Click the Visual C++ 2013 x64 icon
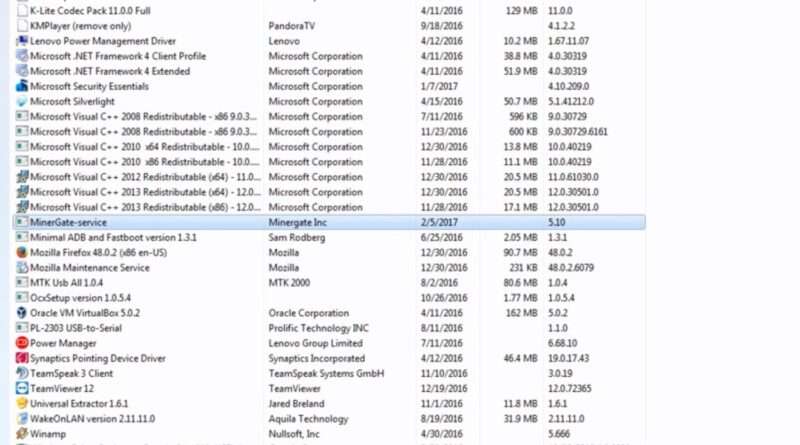The image size is (800, 445). [x=22, y=192]
